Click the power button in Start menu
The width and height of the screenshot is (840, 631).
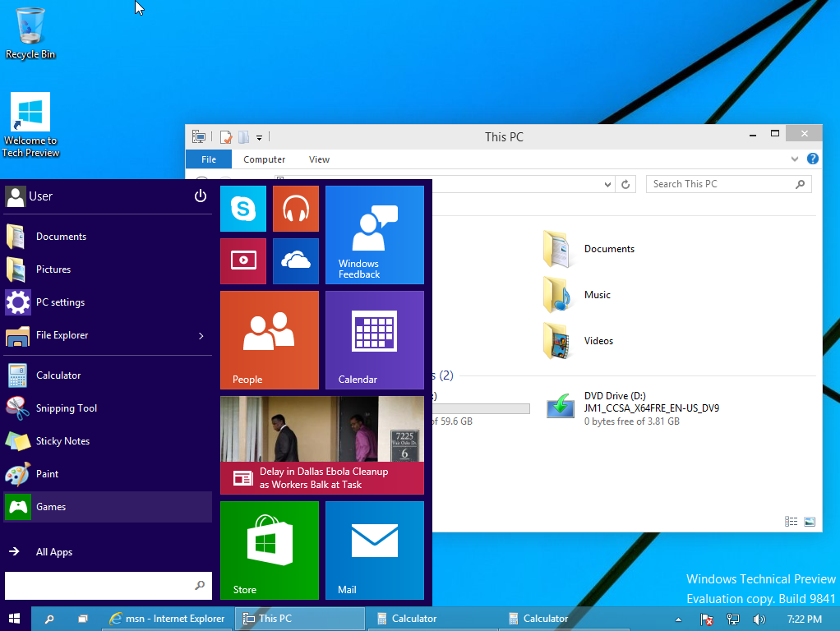click(x=201, y=196)
